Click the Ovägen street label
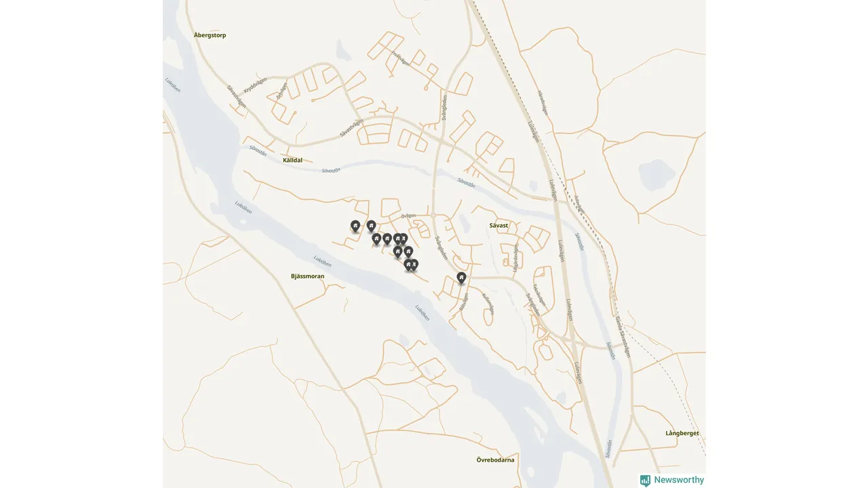 click(x=408, y=216)
